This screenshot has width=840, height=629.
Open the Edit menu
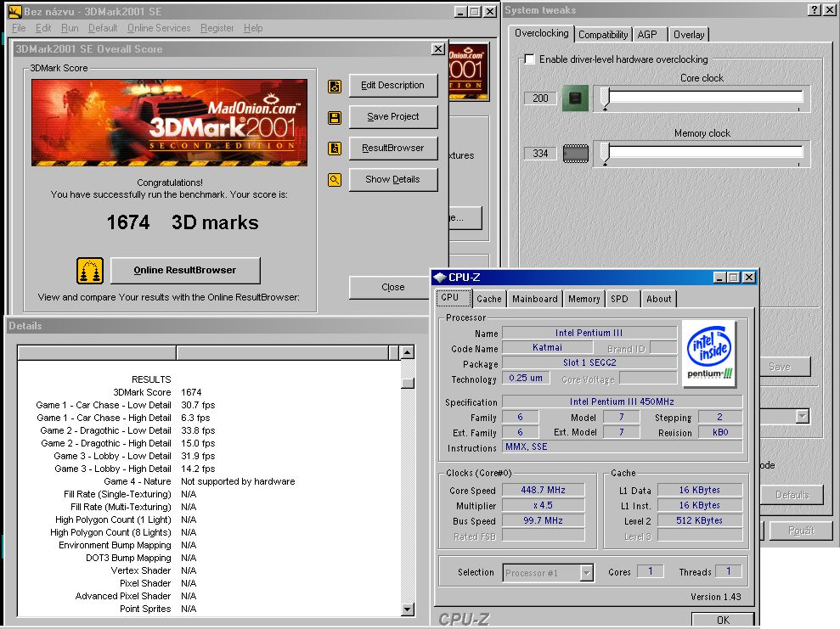pyautogui.click(x=43, y=28)
